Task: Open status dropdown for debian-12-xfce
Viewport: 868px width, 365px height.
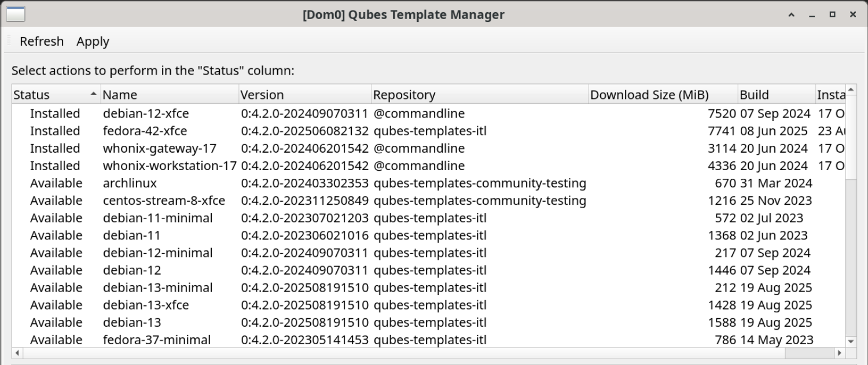Action: (55, 113)
